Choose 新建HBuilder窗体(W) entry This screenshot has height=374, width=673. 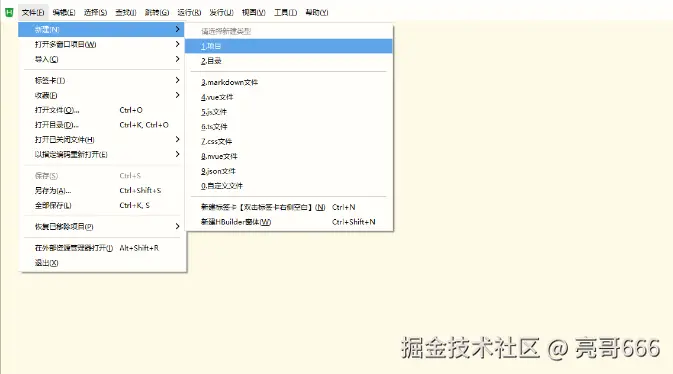(x=288, y=222)
